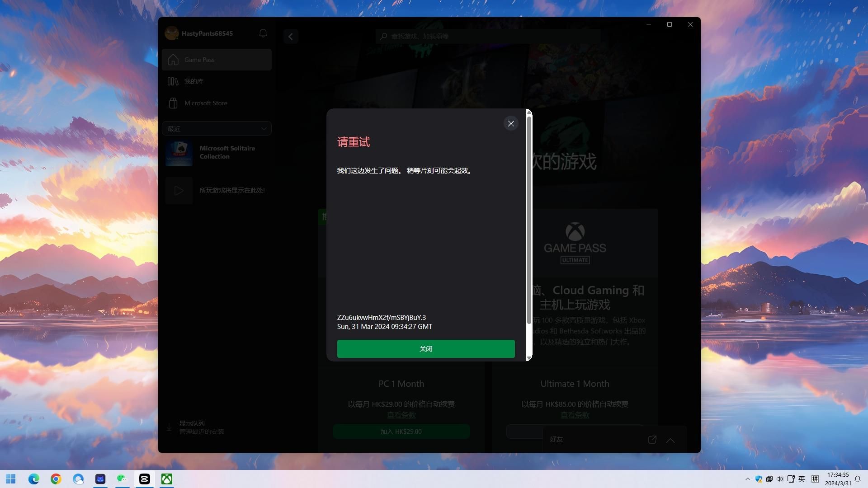
Task: Open WeChat from the taskbar
Action: pyautogui.click(x=122, y=479)
